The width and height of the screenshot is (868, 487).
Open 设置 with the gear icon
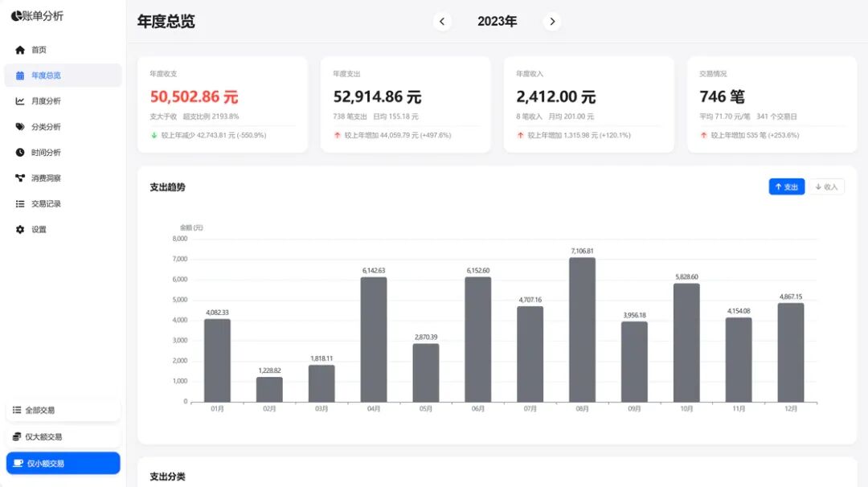tap(20, 229)
